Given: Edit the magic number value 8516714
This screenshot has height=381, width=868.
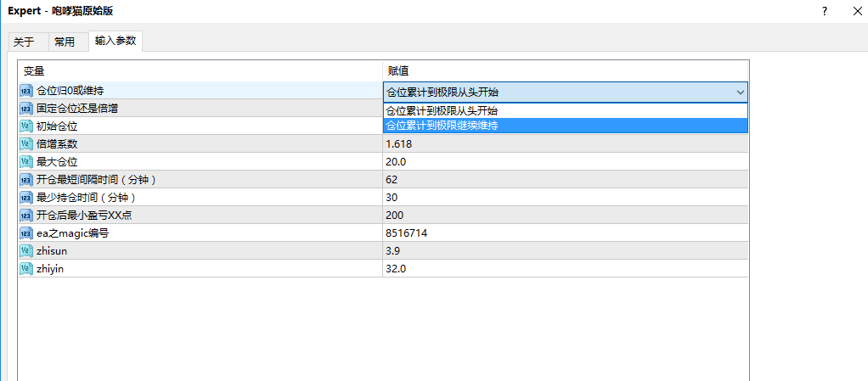Looking at the screenshot, I should click(565, 233).
